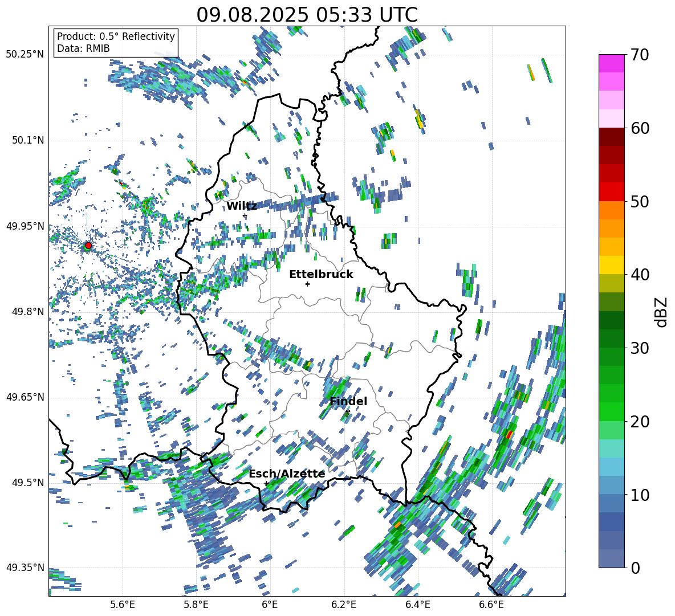Click the colorbar value 60

(x=640, y=128)
